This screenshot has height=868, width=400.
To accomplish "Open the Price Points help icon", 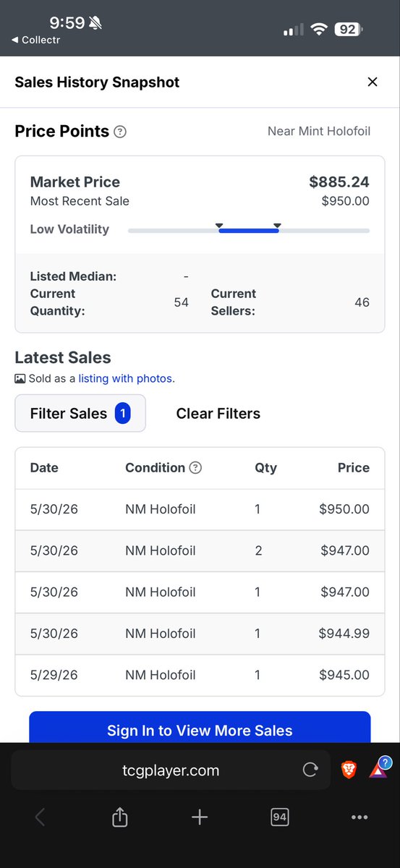I will tap(120, 132).
